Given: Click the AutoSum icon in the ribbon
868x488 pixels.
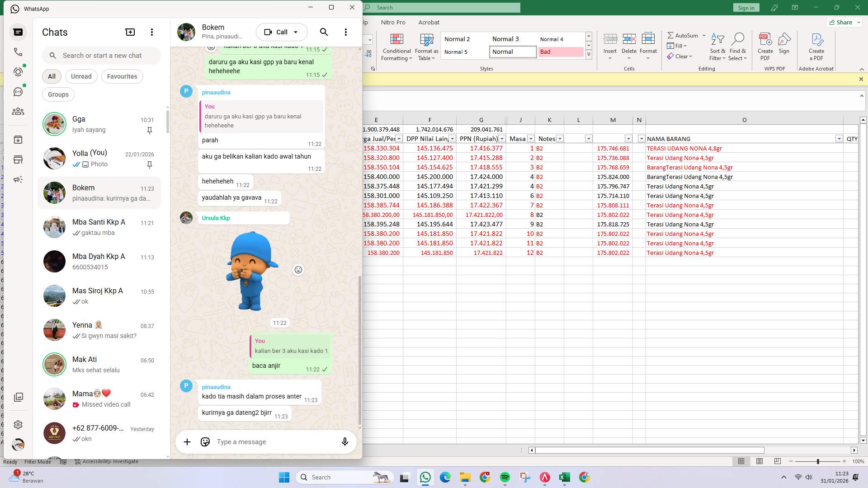Looking at the screenshot, I should tap(683, 35).
